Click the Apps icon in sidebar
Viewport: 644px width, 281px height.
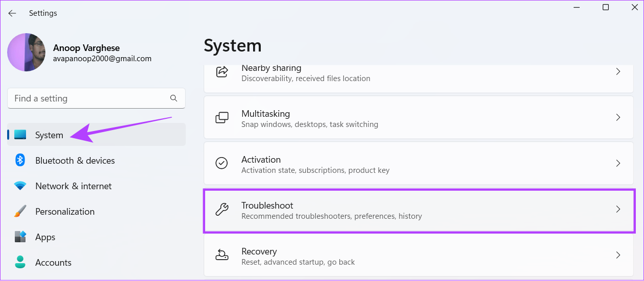20,237
